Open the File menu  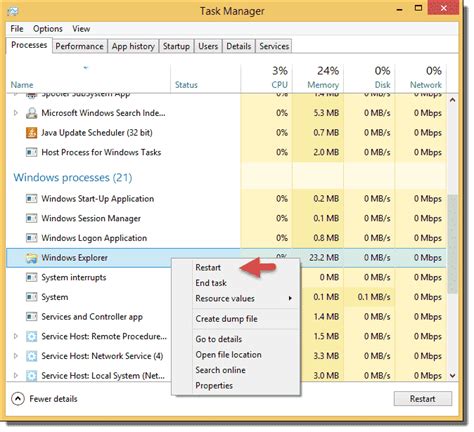coord(17,29)
